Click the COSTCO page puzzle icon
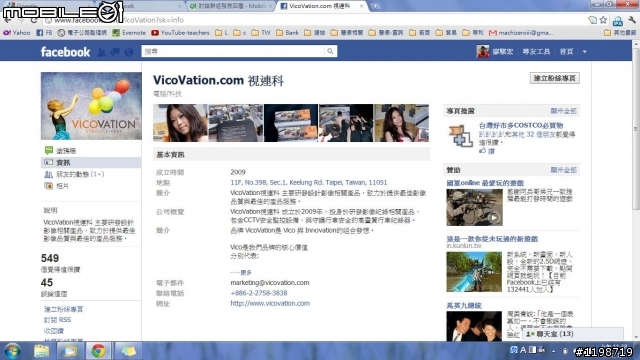Image resolution: width=640 pixels, height=360 pixels. click(x=460, y=136)
